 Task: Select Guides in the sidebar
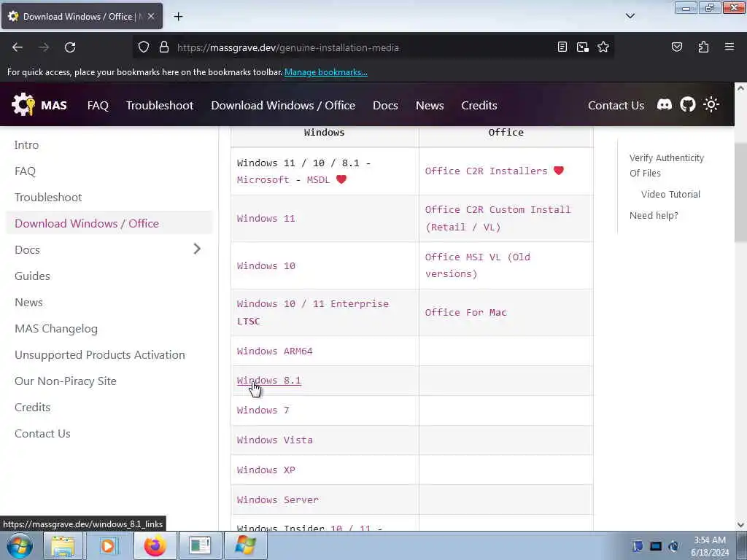32,276
